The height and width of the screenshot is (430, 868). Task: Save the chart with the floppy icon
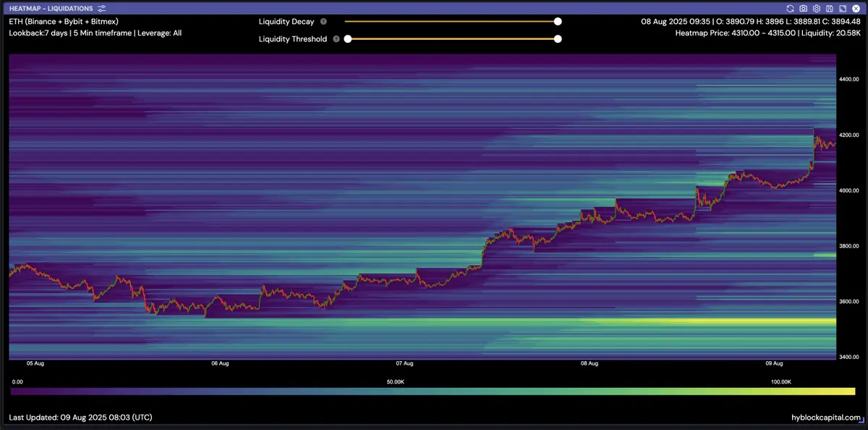point(829,8)
